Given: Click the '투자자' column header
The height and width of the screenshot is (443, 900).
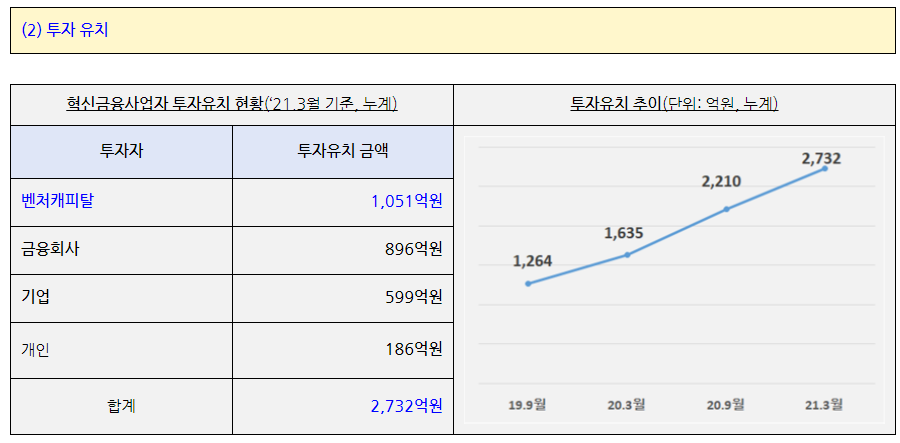Looking at the screenshot, I should click(x=122, y=152).
